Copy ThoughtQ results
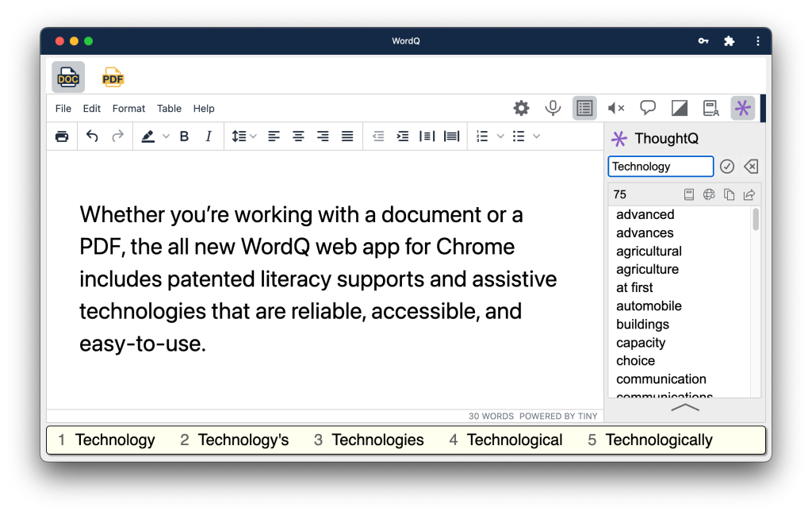The width and height of the screenshot is (812, 515). 730,194
